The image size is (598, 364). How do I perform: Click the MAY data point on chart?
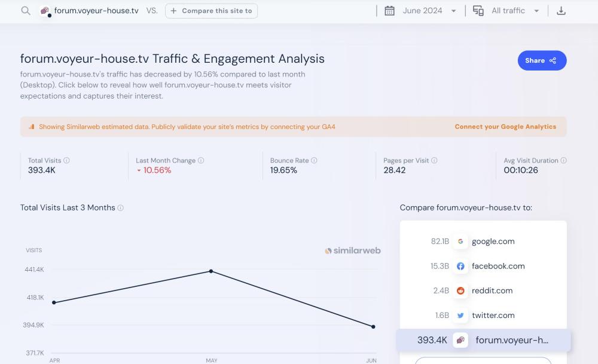pos(211,271)
